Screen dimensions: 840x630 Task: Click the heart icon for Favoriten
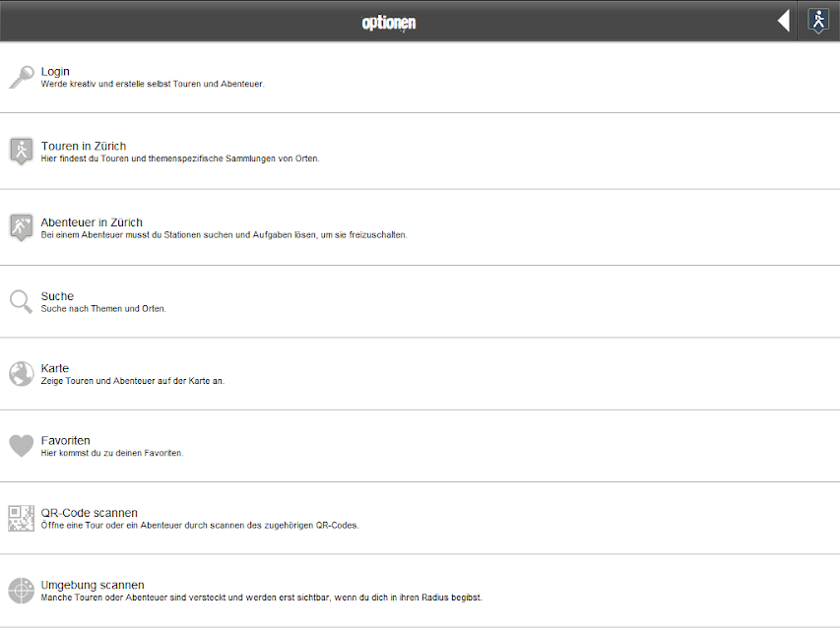click(22, 446)
